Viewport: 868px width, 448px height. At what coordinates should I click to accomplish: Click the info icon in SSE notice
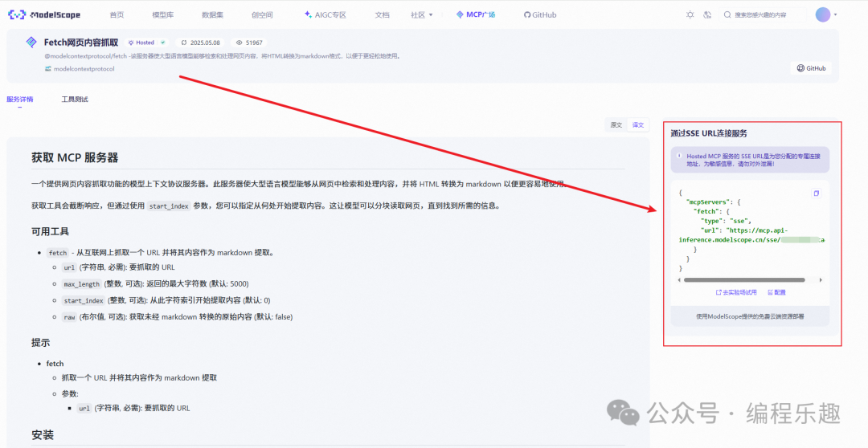(x=679, y=157)
